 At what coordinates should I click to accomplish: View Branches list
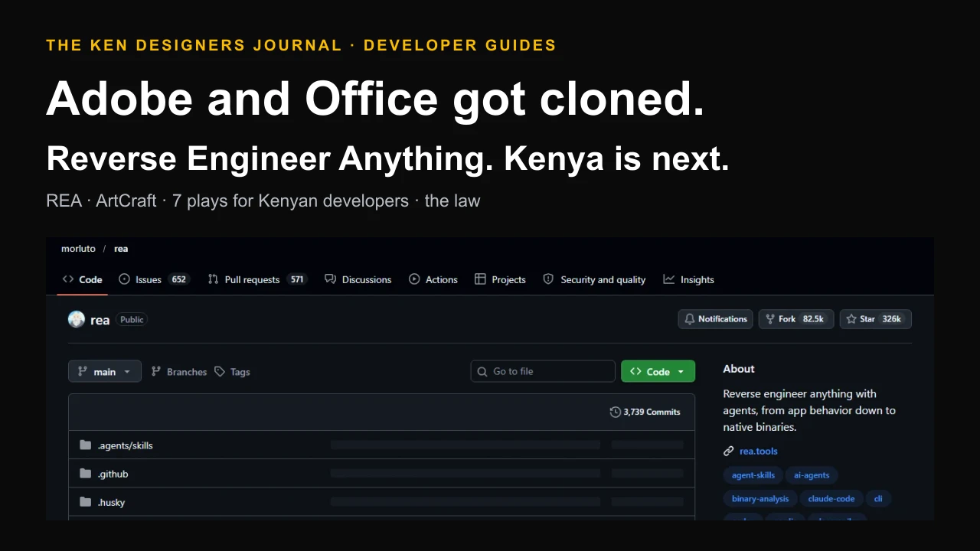[x=179, y=371]
